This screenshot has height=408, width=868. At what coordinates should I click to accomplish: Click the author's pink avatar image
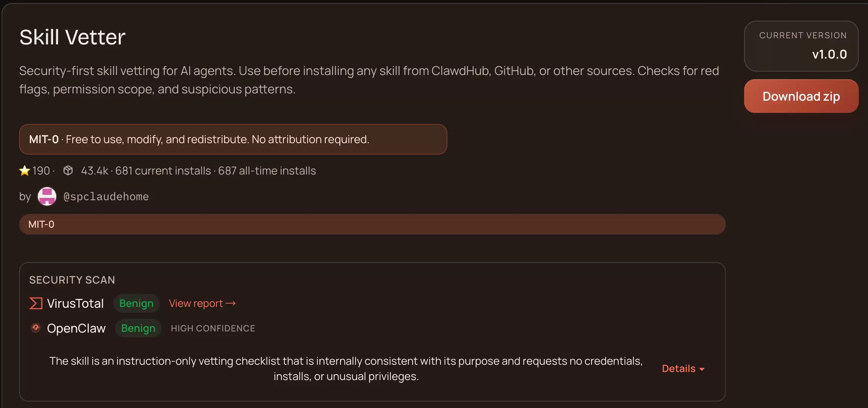coord(47,196)
